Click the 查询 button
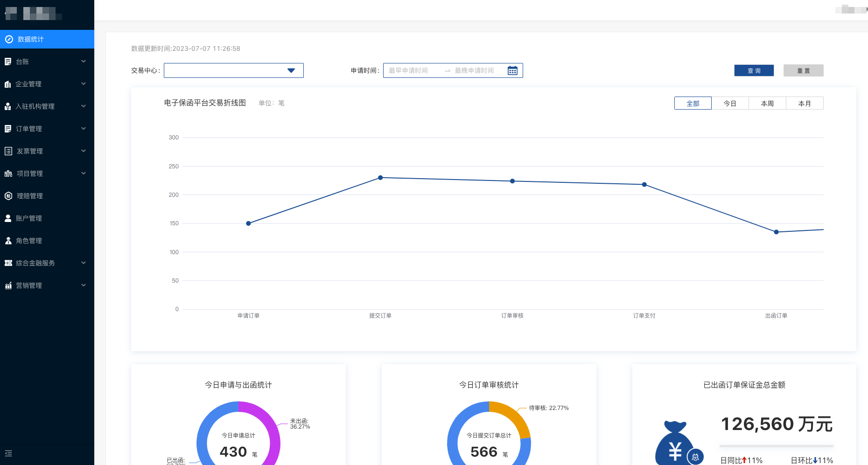 [754, 70]
